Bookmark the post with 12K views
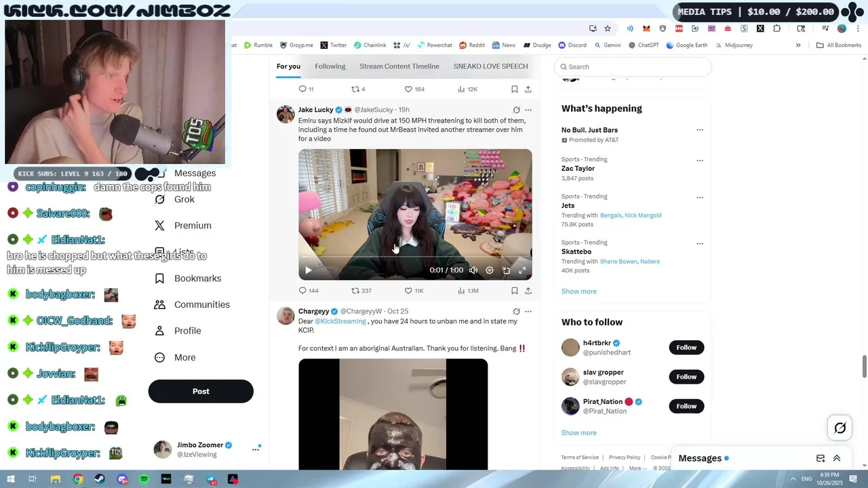This screenshot has width=868, height=488. tap(515, 89)
